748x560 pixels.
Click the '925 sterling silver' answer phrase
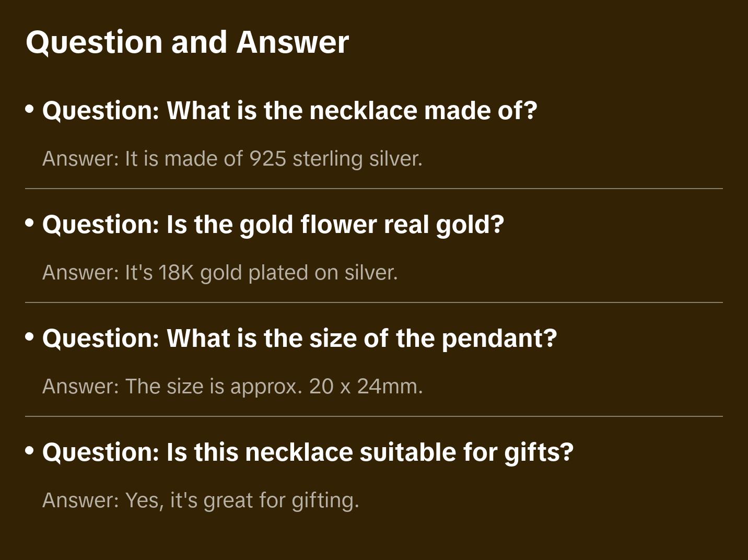334,159
